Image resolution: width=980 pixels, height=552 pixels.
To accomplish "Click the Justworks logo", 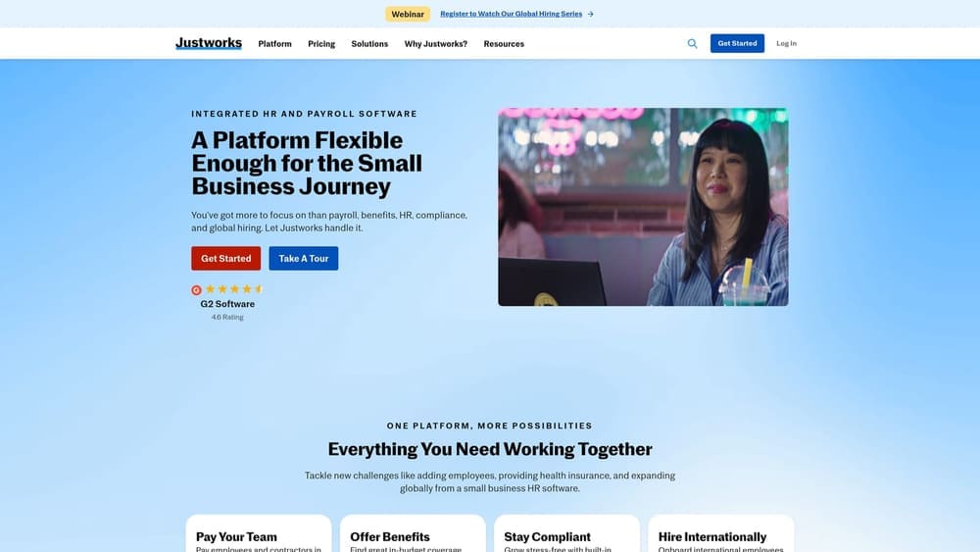I will pos(209,43).
